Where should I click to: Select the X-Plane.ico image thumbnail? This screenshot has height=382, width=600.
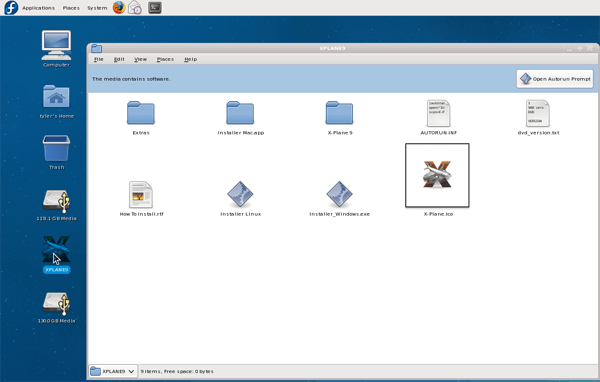point(437,175)
